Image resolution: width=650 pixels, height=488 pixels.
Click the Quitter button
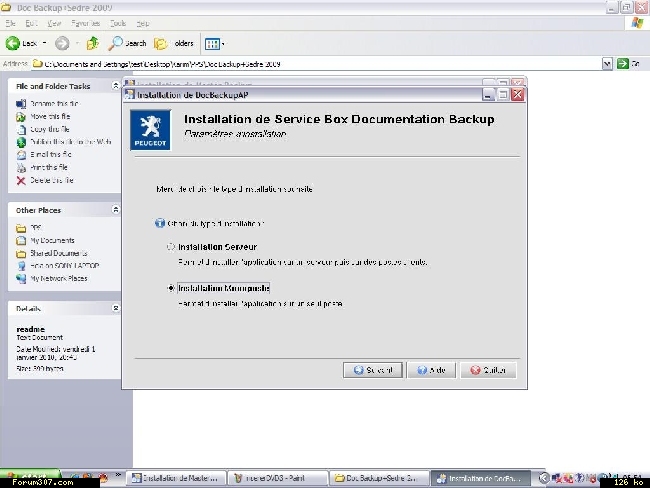coord(488,370)
